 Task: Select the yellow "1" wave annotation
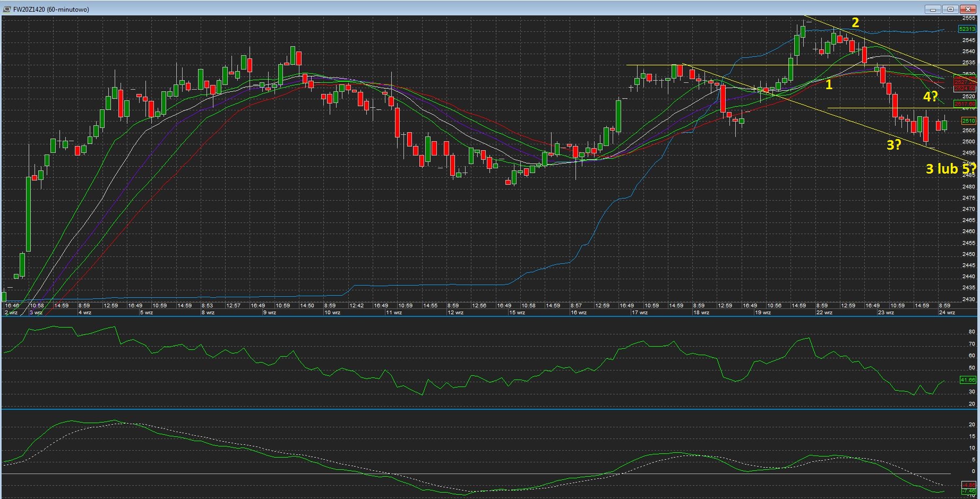pyautogui.click(x=829, y=84)
